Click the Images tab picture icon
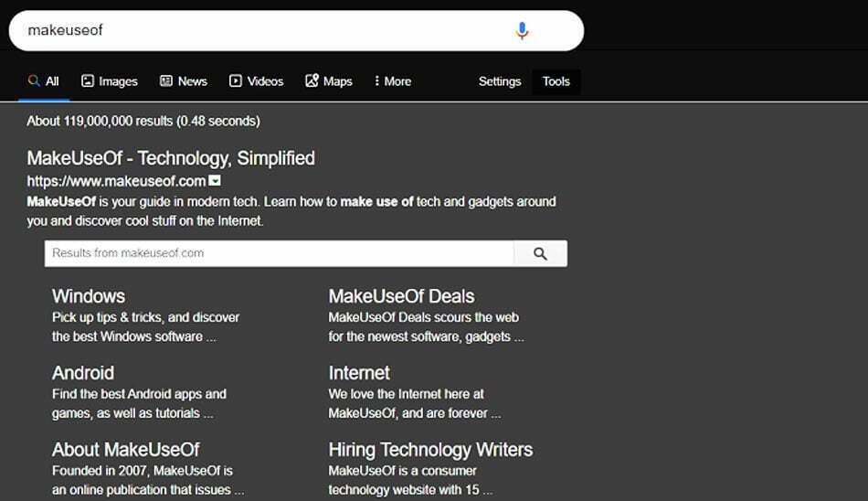The height and width of the screenshot is (501, 868). (x=88, y=81)
